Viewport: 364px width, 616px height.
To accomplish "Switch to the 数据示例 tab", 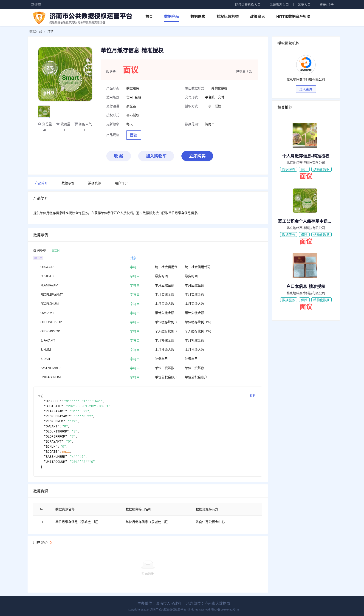I will [x=68, y=183].
